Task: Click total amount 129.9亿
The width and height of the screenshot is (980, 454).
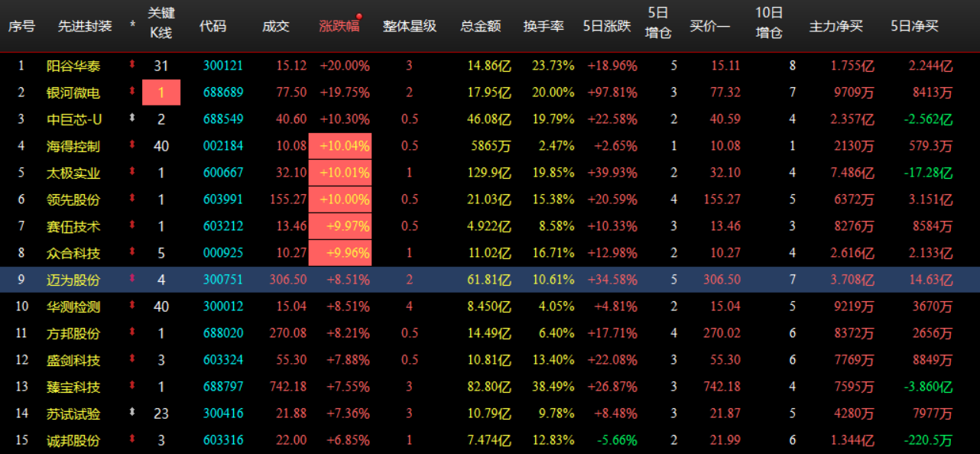Action: pos(489,173)
